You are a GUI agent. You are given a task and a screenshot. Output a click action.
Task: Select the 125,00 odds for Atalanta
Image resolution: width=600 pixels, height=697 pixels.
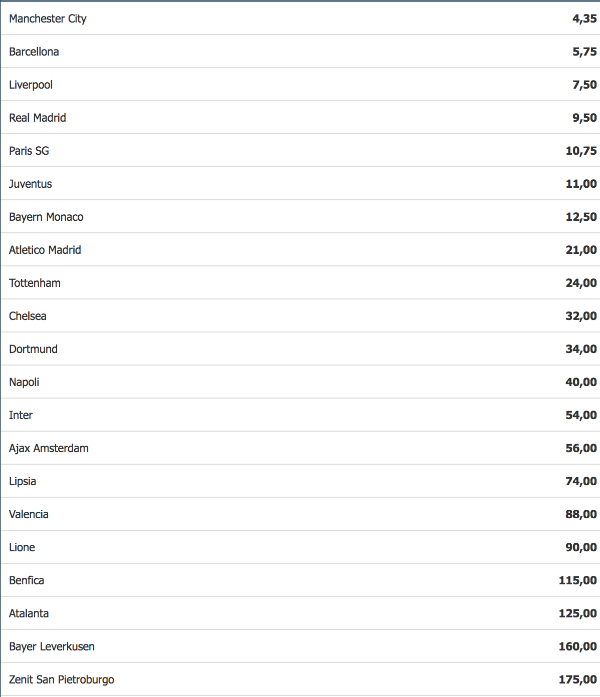click(x=578, y=613)
